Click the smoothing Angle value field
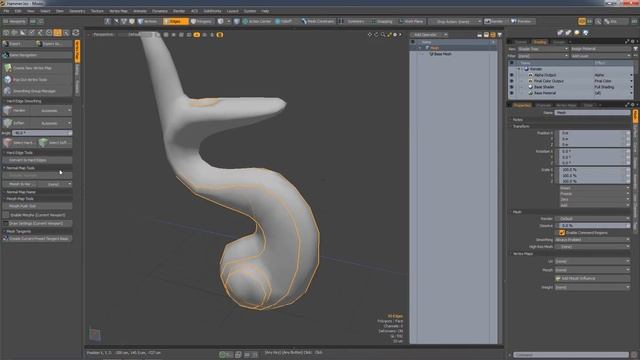 42,133
